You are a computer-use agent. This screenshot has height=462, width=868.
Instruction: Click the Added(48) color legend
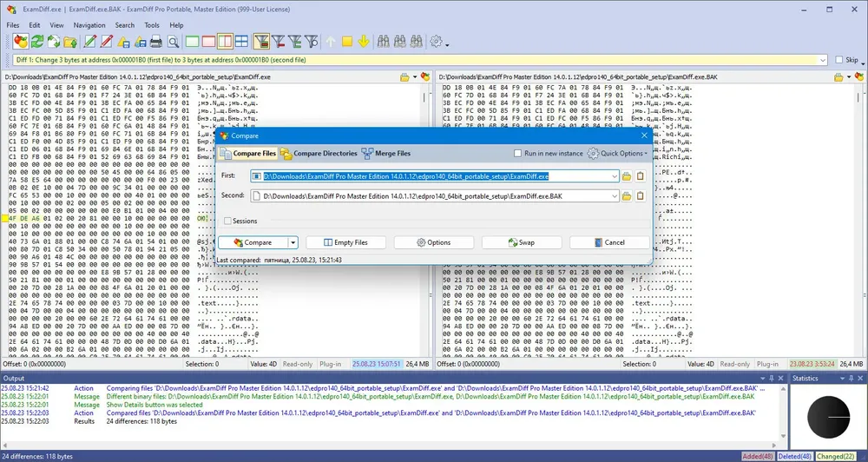point(758,457)
